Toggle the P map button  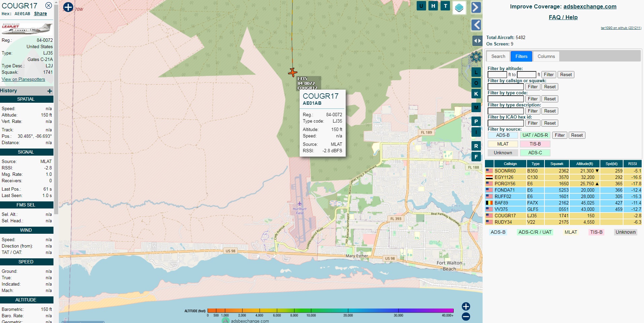[476, 121]
